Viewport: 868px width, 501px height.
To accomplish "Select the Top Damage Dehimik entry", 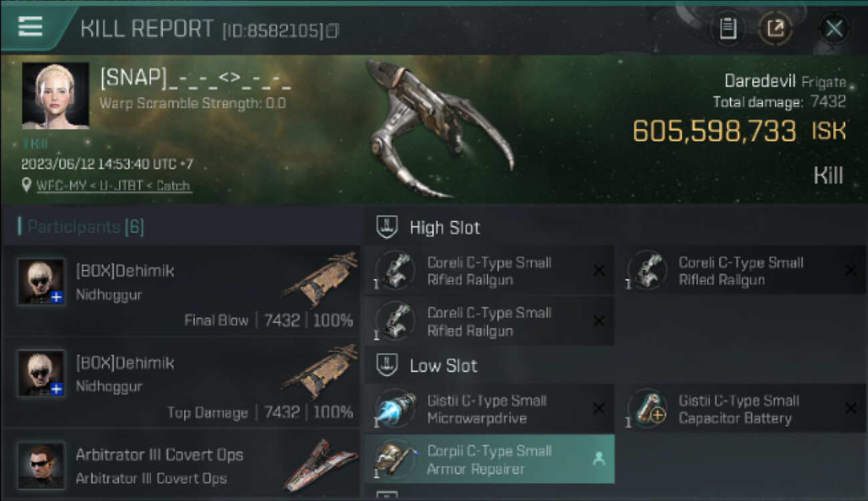I will 182,383.
